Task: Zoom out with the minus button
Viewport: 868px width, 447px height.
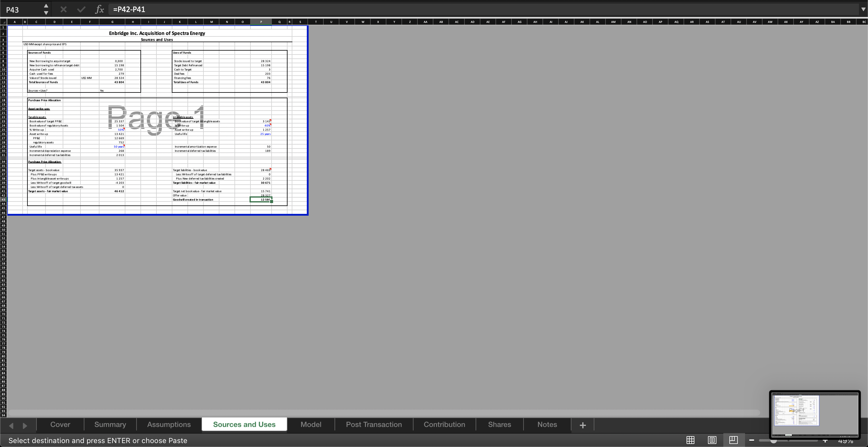Action: (x=752, y=440)
